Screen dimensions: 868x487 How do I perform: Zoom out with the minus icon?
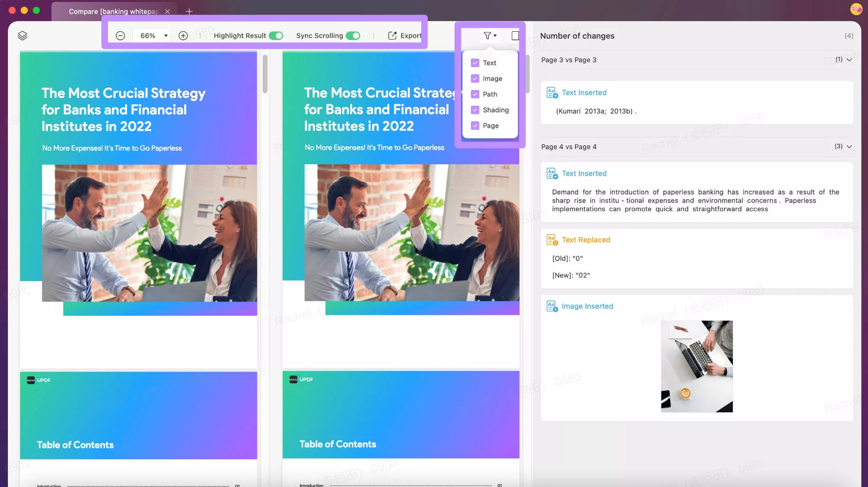pyautogui.click(x=120, y=36)
